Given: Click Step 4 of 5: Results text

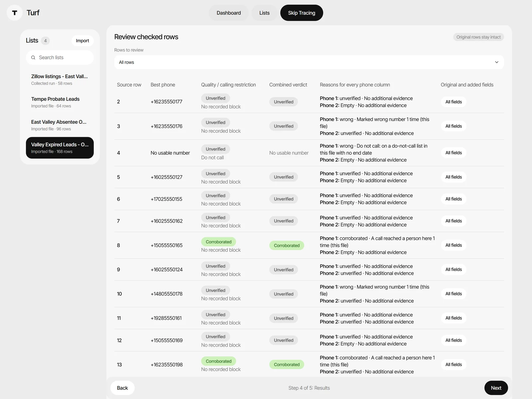Looking at the screenshot, I should click(x=309, y=388).
